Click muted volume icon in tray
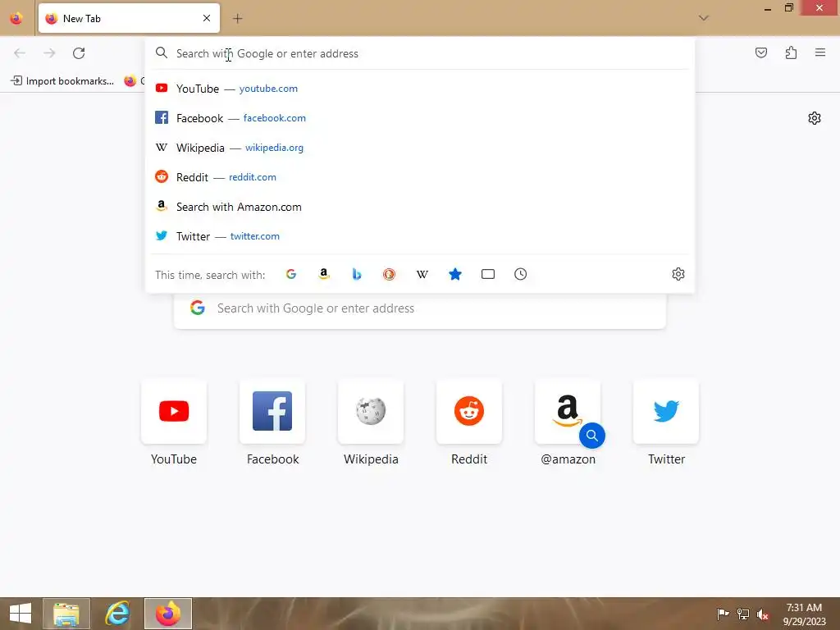The height and width of the screenshot is (630, 840). 763,614
